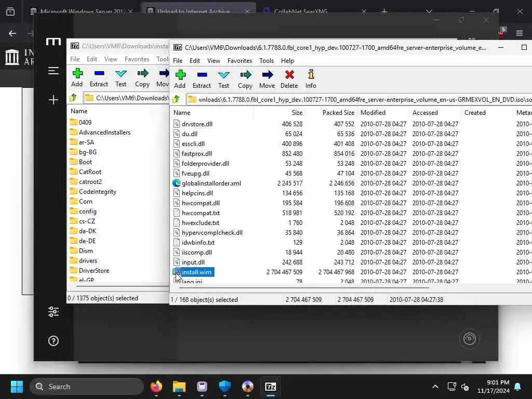Click Test in the back 7-Zip window
Screen dimensions: 532x399
point(121,77)
